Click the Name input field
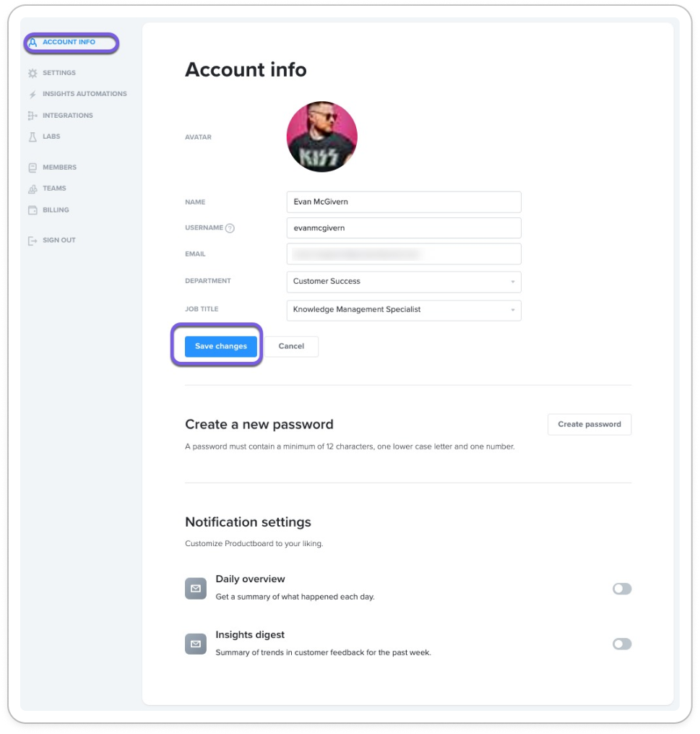 [x=404, y=202]
